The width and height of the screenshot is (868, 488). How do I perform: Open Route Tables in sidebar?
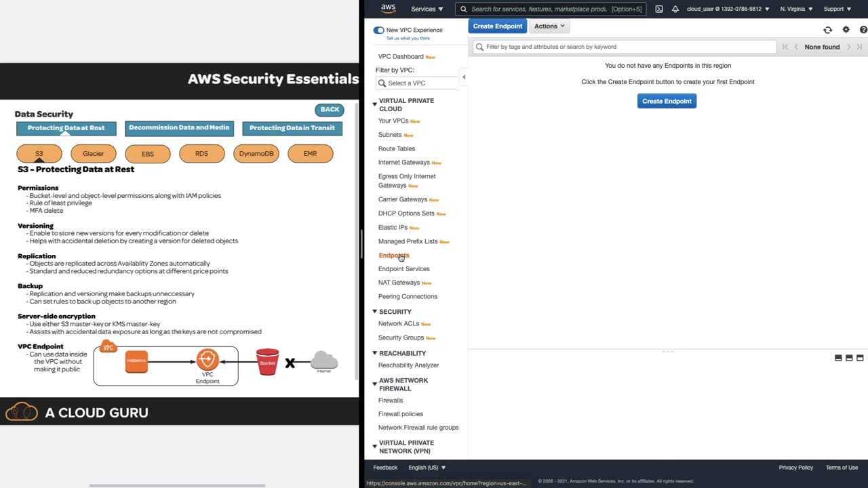click(397, 148)
